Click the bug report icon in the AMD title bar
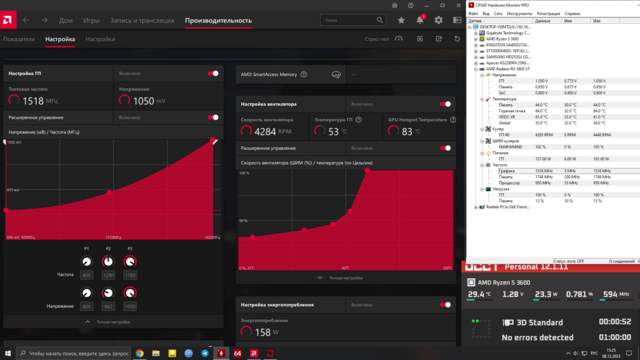The width and height of the screenshot is (640, 360). (x=394, y=5)
